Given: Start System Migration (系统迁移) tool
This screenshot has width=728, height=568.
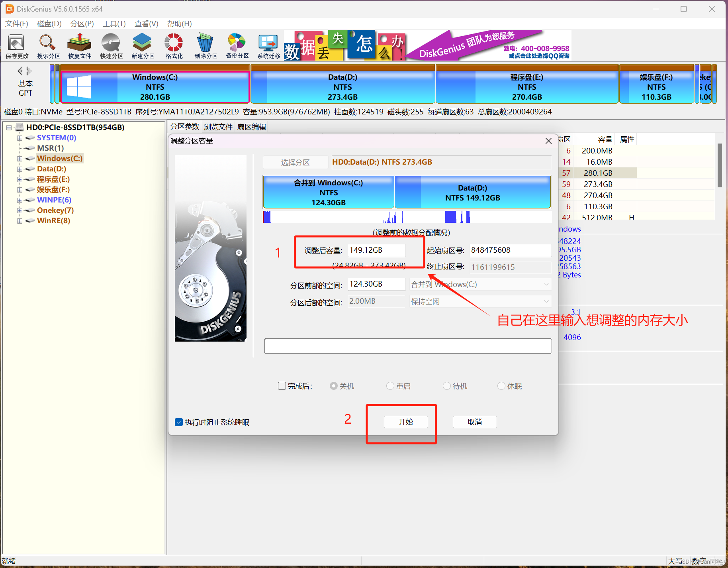Looking at the screenshot, I should pyautogui.click(x=268, y=46).
